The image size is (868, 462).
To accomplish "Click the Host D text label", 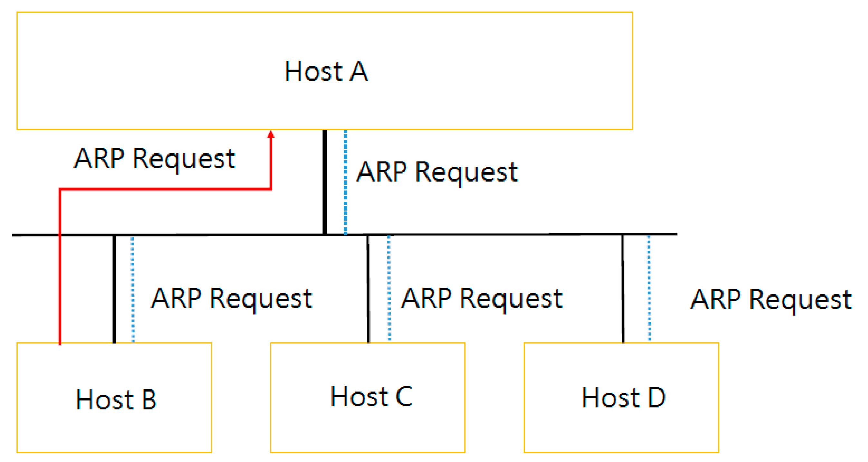I will [x=623, y=398].
